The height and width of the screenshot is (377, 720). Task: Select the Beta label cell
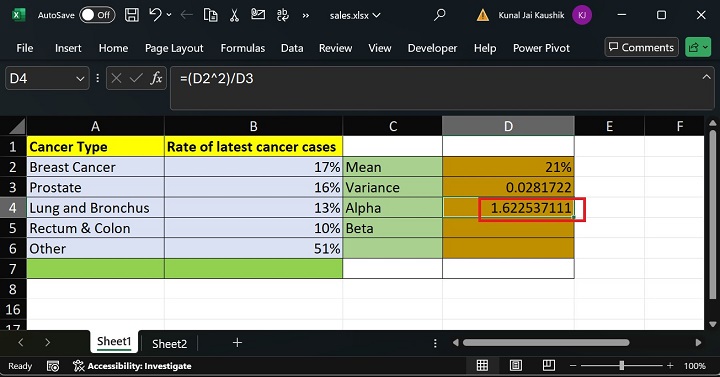point(393,228)
